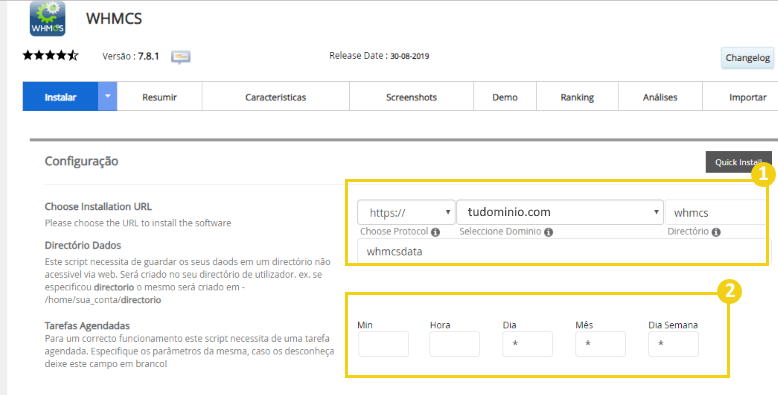
Task: Click the star rating icons
Action: (51, 55)
